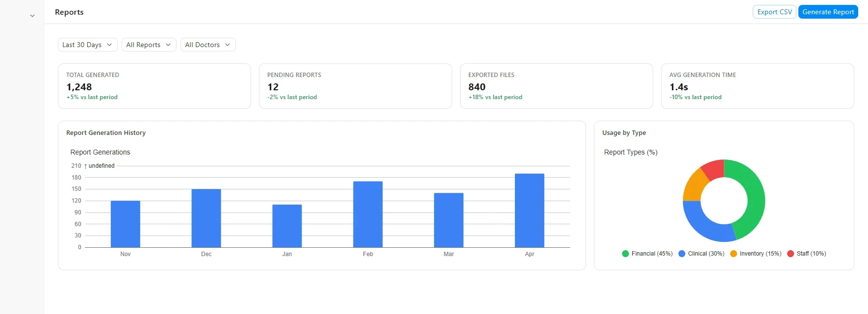Select the Jan bar in the chart

tap(287, 226)
